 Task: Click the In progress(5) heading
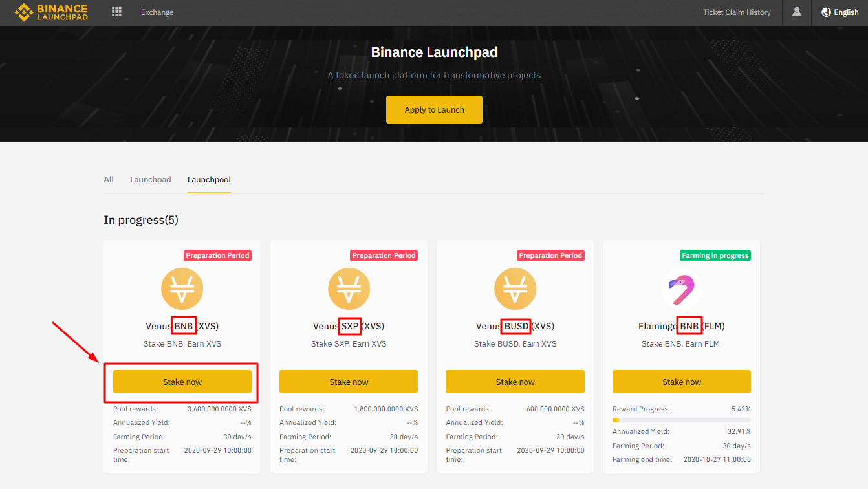point(141,220)
